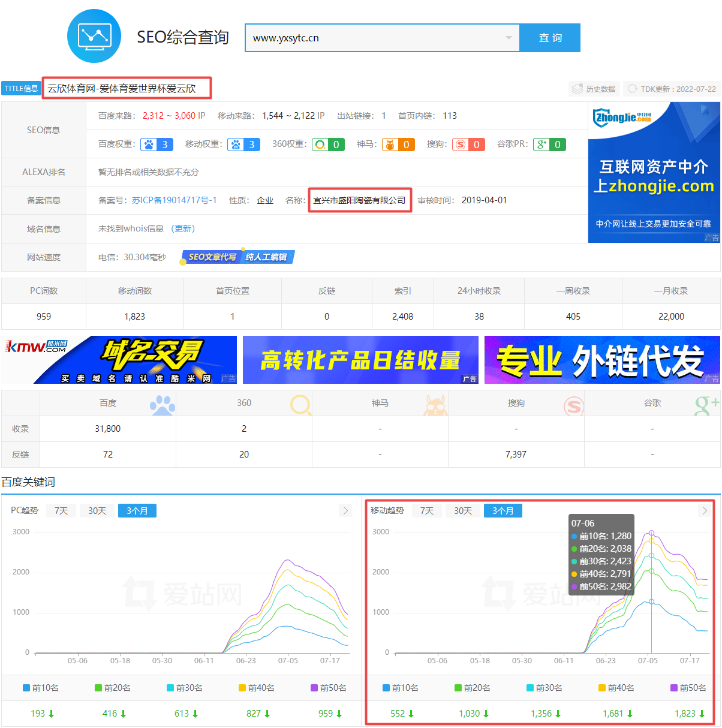Toggle mobile chart 前20名 legend
The height and width of the screenshot is (728, 722).
pos(473,688)
